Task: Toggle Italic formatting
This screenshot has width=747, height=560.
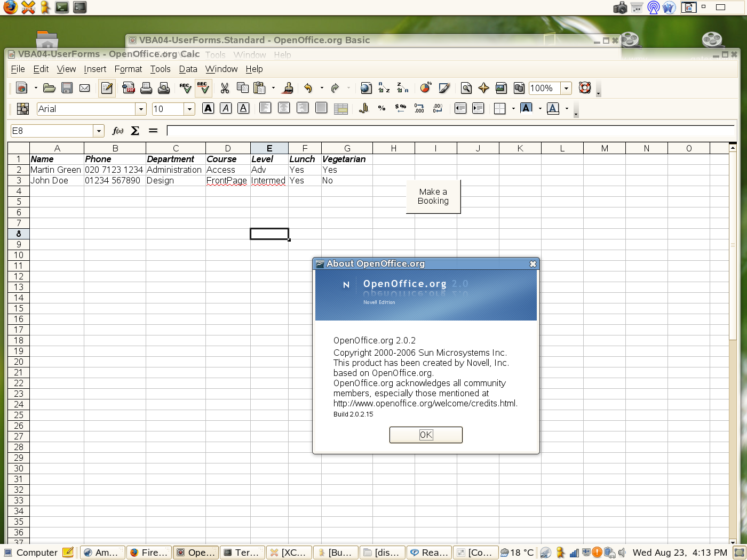Action: pyautogui.click(x=226, y=108)
